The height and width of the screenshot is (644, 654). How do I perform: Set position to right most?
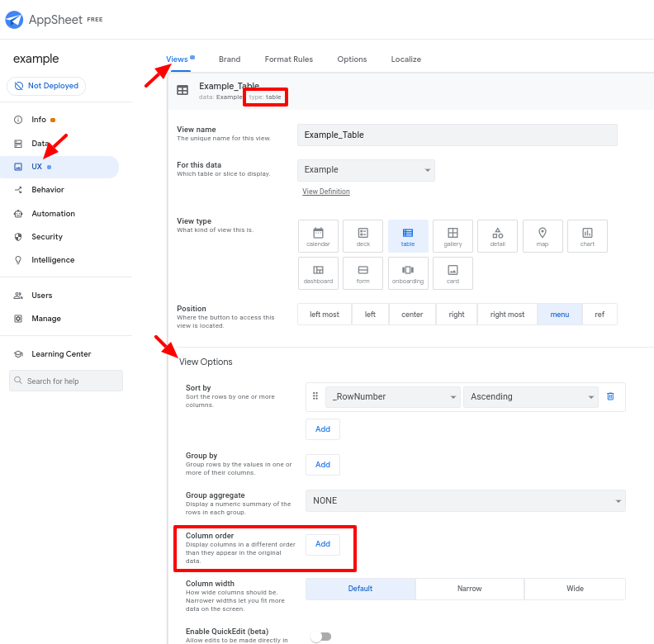click(507, 314)
